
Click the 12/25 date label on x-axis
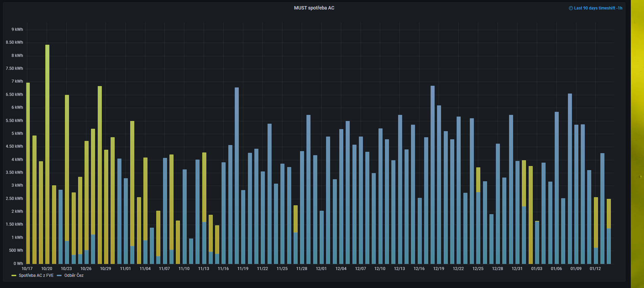(x=478, y=269)
